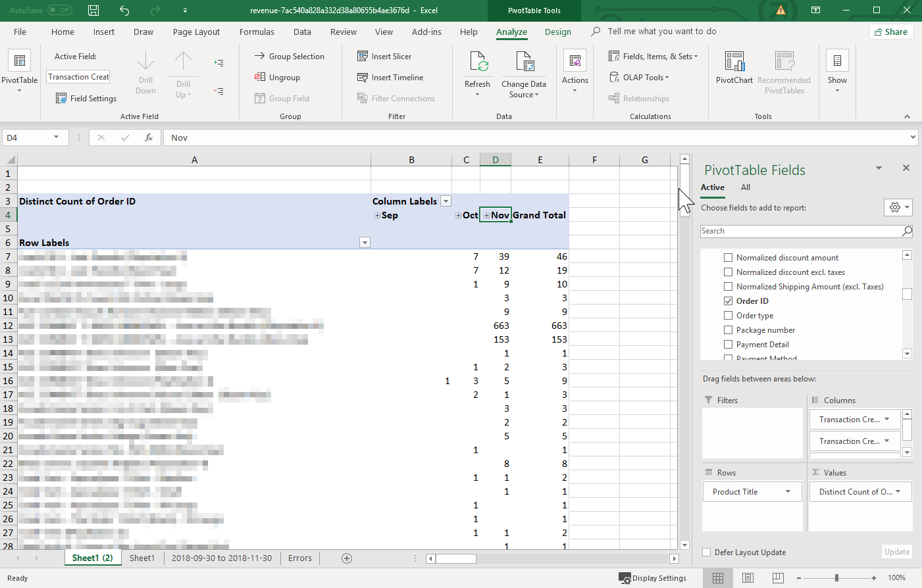This screenshot has height=588, width=922.
Task: Open the Column Labels filter dropdown
Action: [446, 201]
